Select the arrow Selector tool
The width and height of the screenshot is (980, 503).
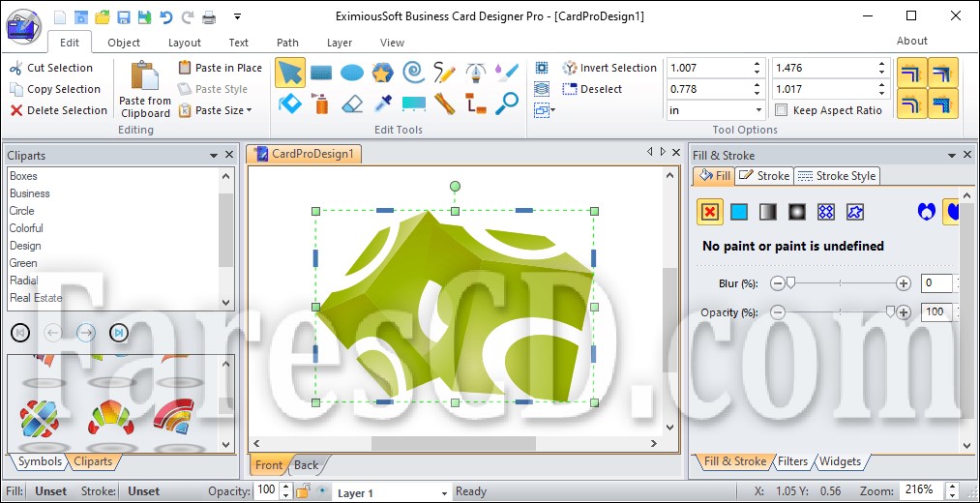pos(290,74)
